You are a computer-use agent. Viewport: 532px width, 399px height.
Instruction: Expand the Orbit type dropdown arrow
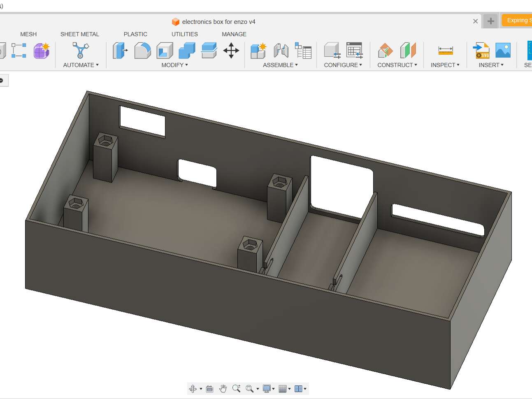point(201,389)
